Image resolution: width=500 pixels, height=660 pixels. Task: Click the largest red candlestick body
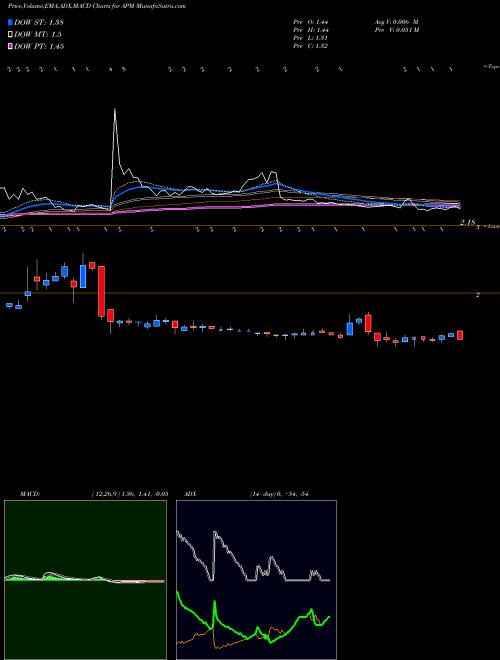click(101, 291)
